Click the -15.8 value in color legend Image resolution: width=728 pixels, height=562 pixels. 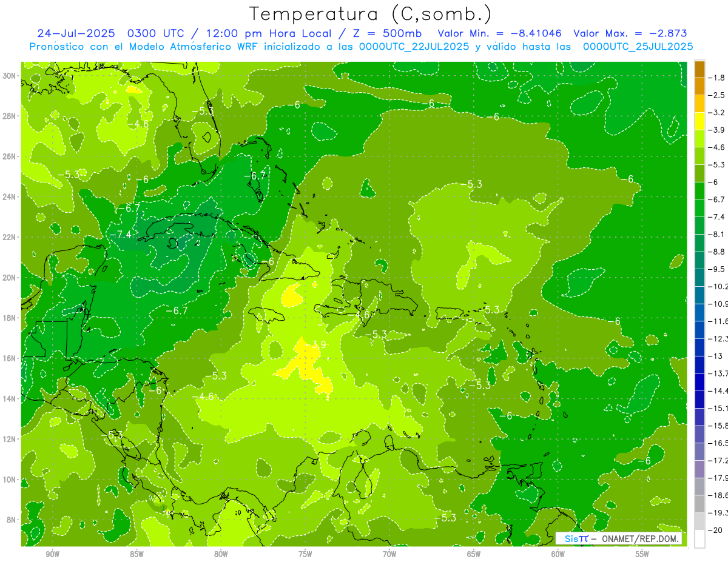coord(718,426)
